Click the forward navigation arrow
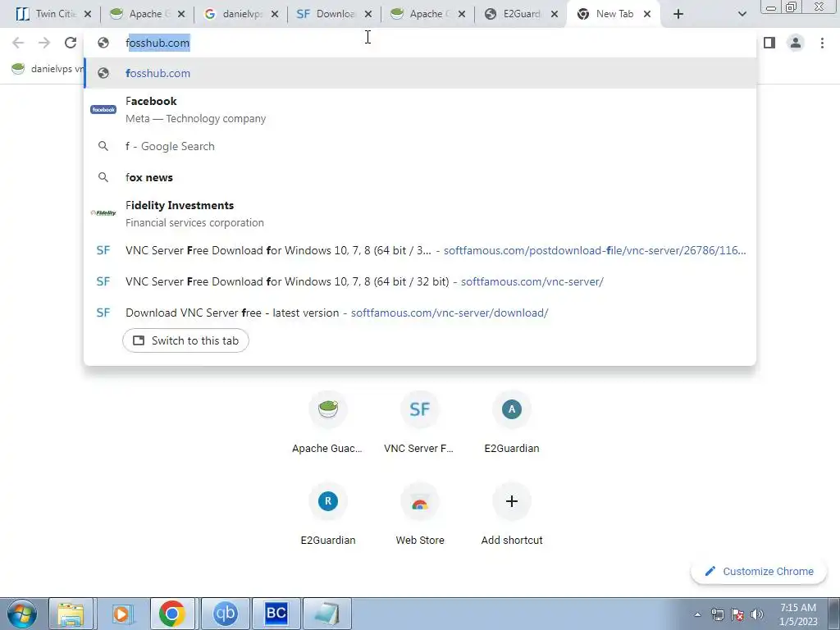Image resolution: width=840 pixels, height=630 pixels. click(44, 43)
